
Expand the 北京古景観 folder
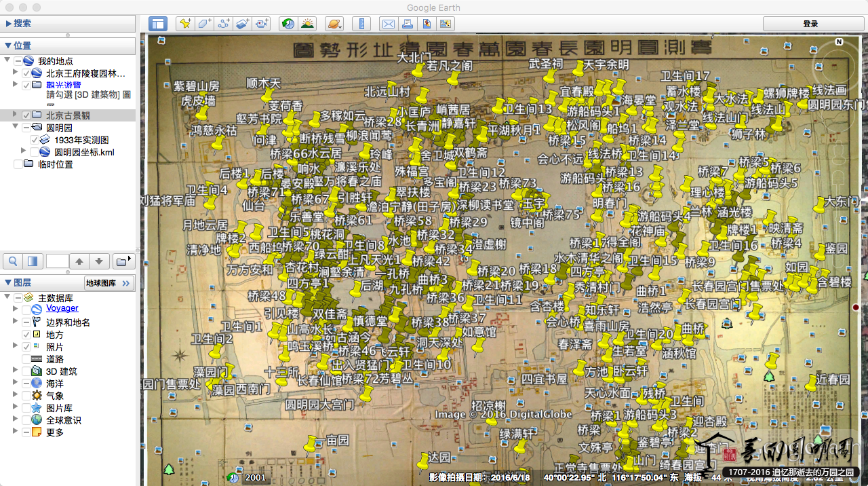15,115
